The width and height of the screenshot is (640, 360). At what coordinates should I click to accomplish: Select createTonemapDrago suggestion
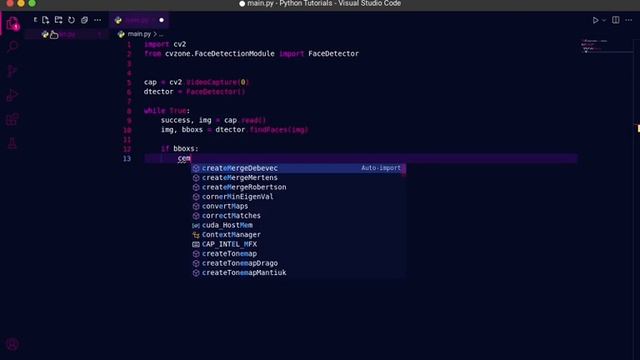tap(298, 263)
